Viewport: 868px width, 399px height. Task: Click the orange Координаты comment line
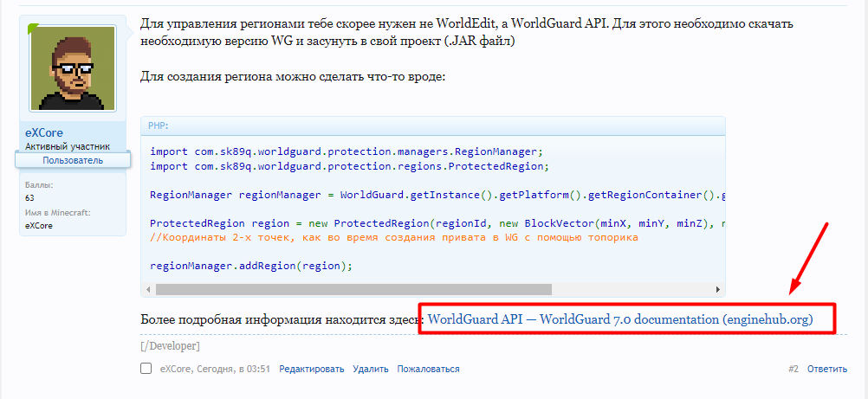(x=394, y=238)
